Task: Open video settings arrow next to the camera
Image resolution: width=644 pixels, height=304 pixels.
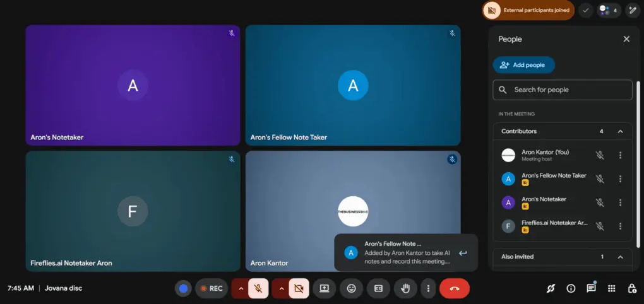Action: (x=282, y=288)
